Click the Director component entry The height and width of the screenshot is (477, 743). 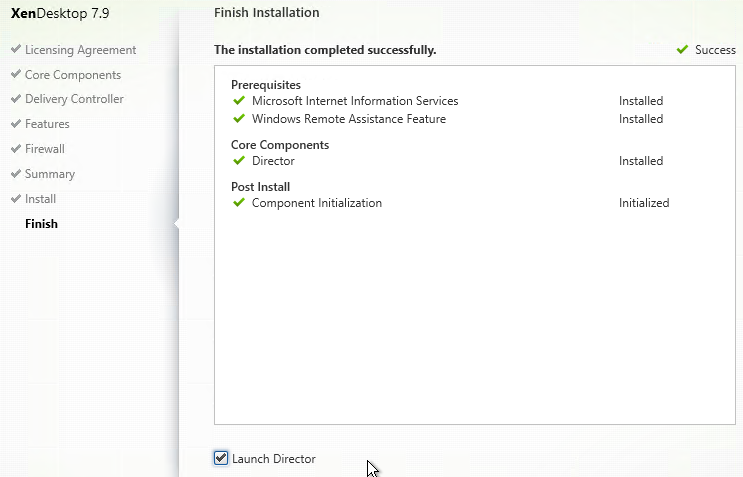click(273, 161)
